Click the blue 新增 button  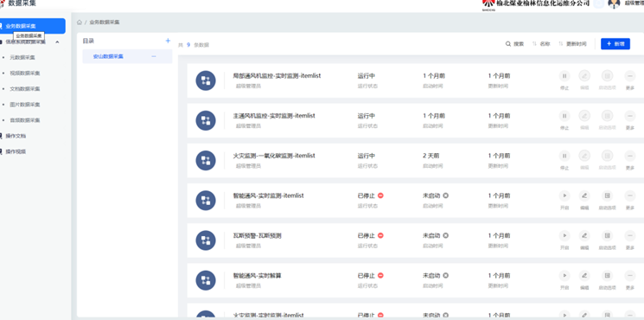click(x=615, y=44)
